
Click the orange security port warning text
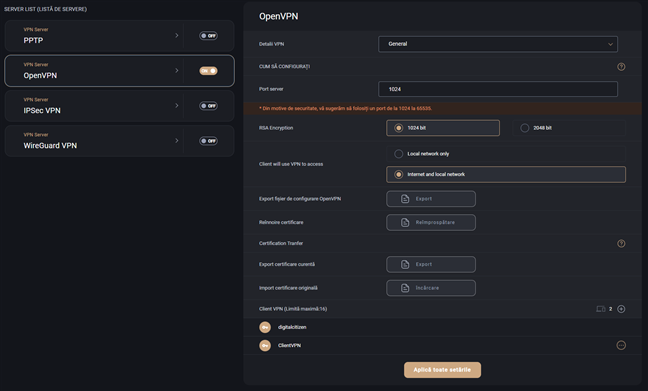[345, 108]
